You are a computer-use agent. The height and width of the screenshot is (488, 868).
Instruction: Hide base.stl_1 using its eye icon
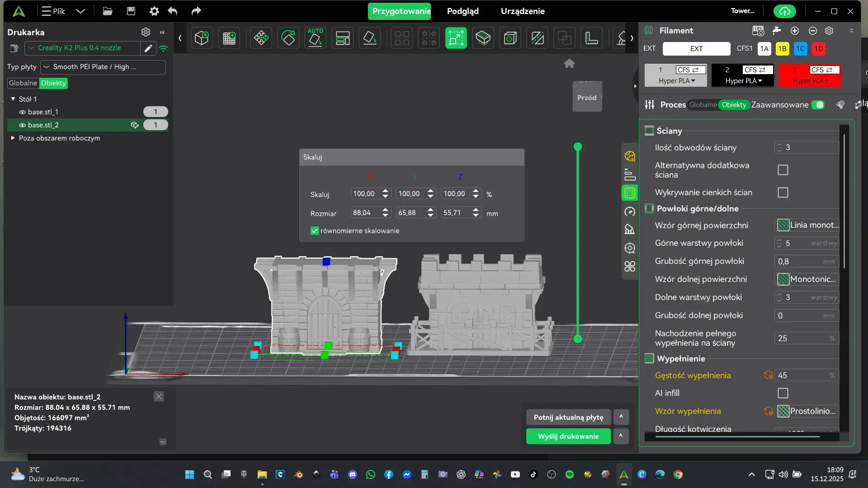[22, 112]
